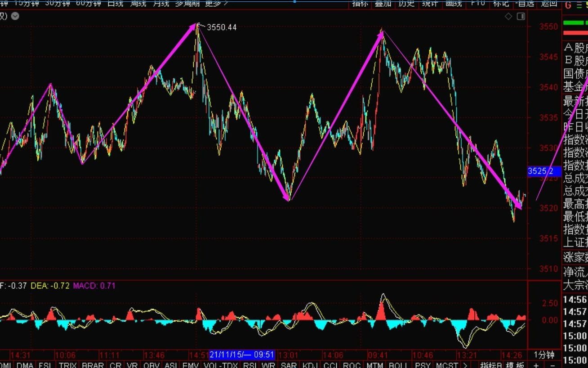Click the red G icon in right panel
The width and height of the screenshot is (588, 368).
pos(568,5)
